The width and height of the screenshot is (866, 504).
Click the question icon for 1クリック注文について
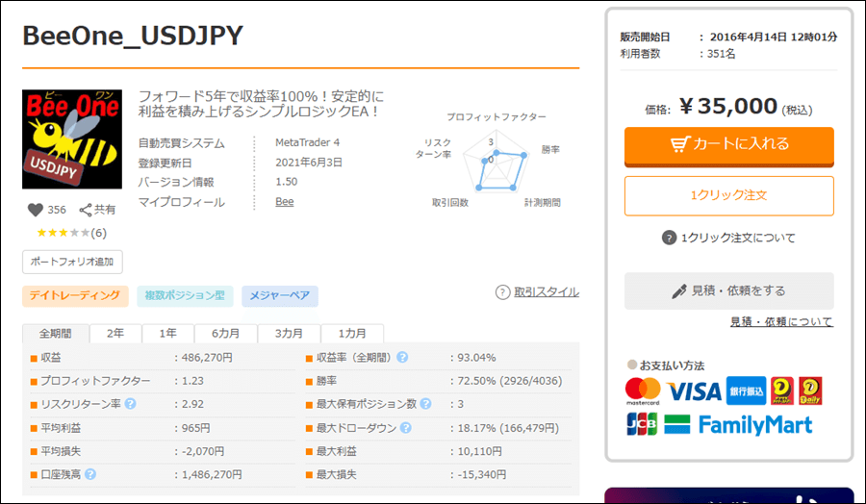click(x=669, y=238)
